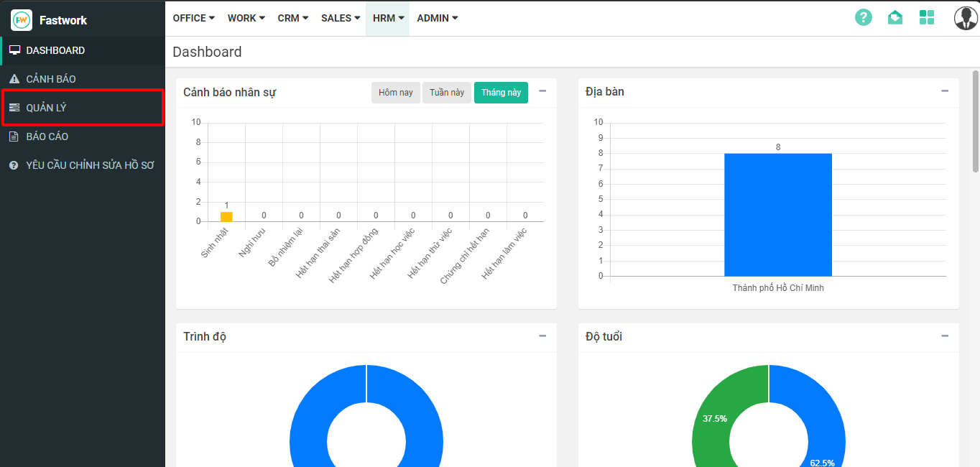Click the Dashboard monitor icon in sidebar
The width and height of the screenshot is (980, 467).
coord(14,50)
